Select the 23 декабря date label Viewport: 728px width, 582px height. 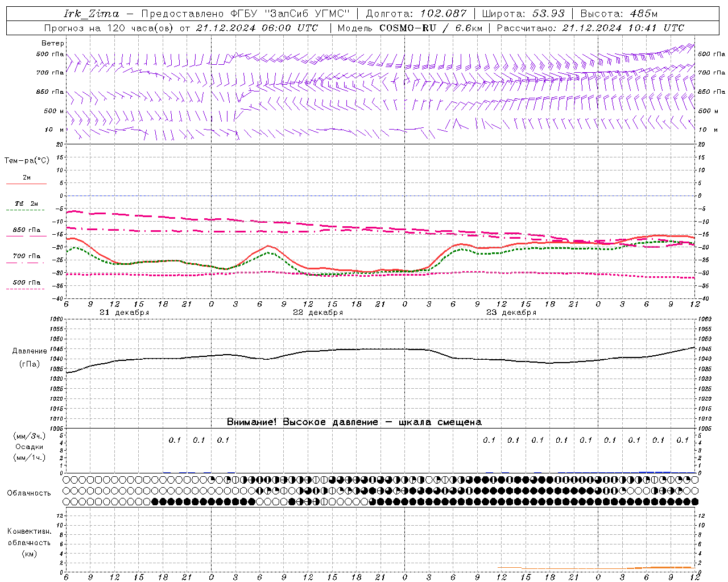pyautogui.click(x=511, y=313)
